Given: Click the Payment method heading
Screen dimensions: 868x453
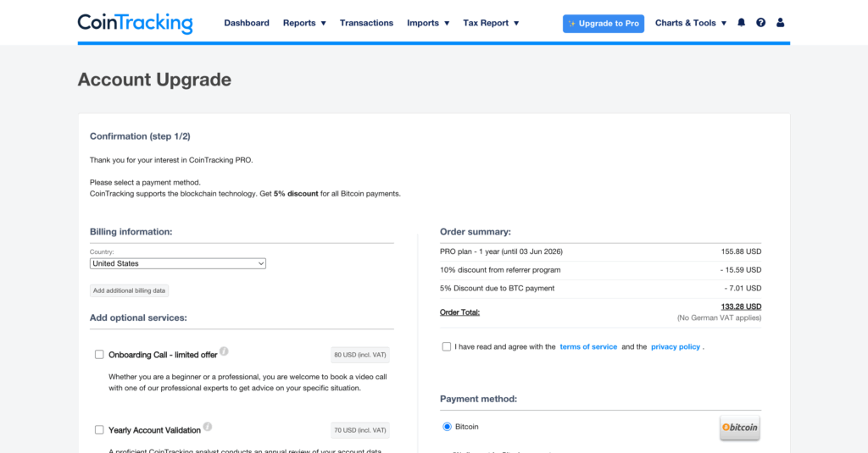Looking at the screenshot, I should coord(478,399).
